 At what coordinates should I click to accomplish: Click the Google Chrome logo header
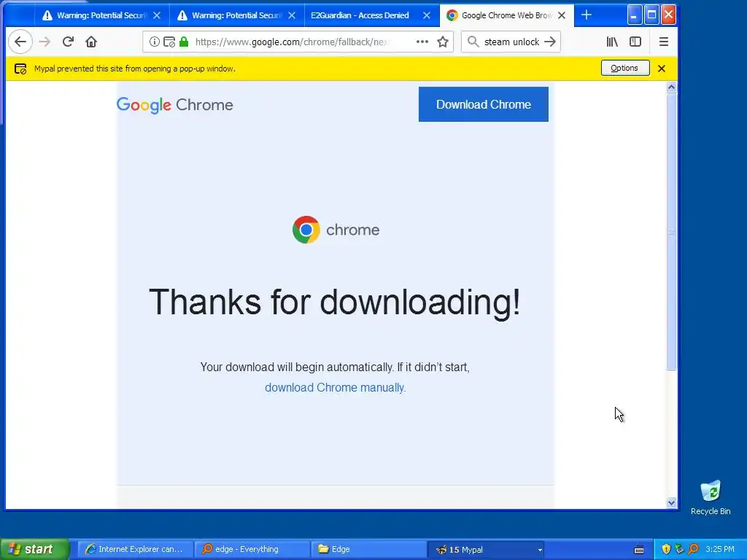click(x=175, y=105)
